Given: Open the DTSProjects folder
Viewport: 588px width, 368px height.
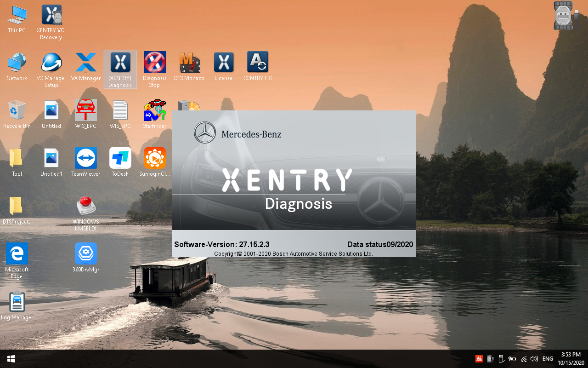Looking at the screenshot, I should coord(17,211).
